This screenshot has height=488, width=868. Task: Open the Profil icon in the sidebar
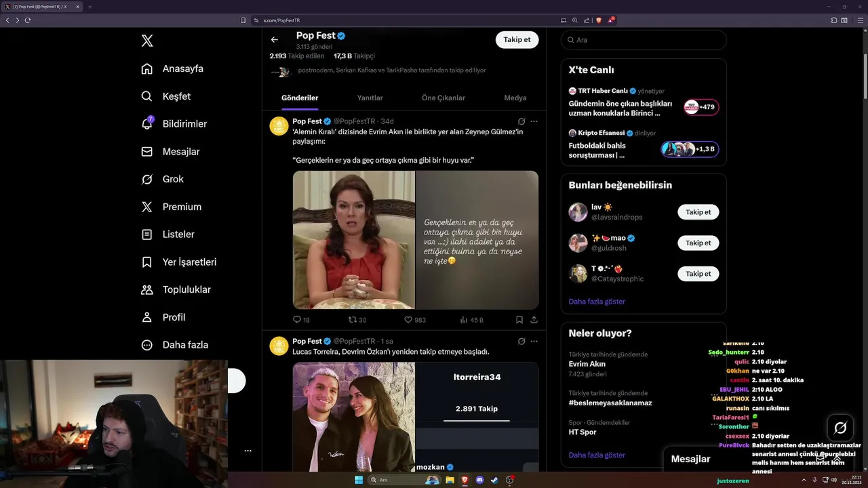(146, 317)
